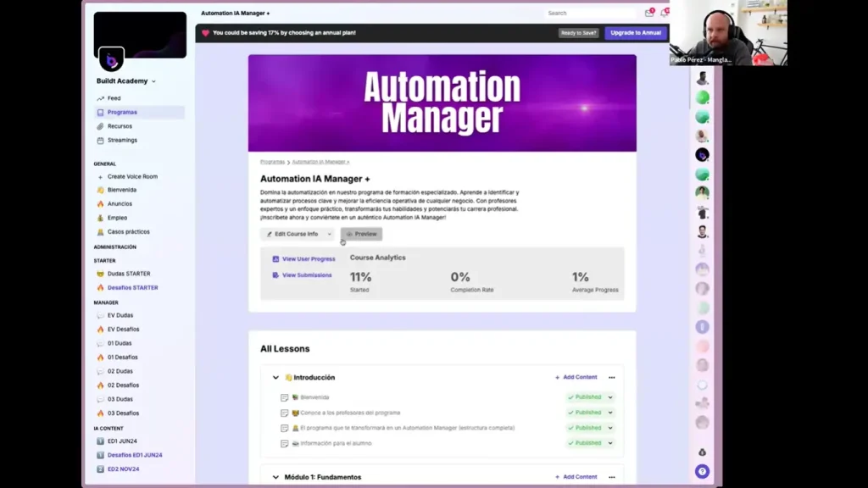Click the Recursos paperclip icon

coord(101,125)
